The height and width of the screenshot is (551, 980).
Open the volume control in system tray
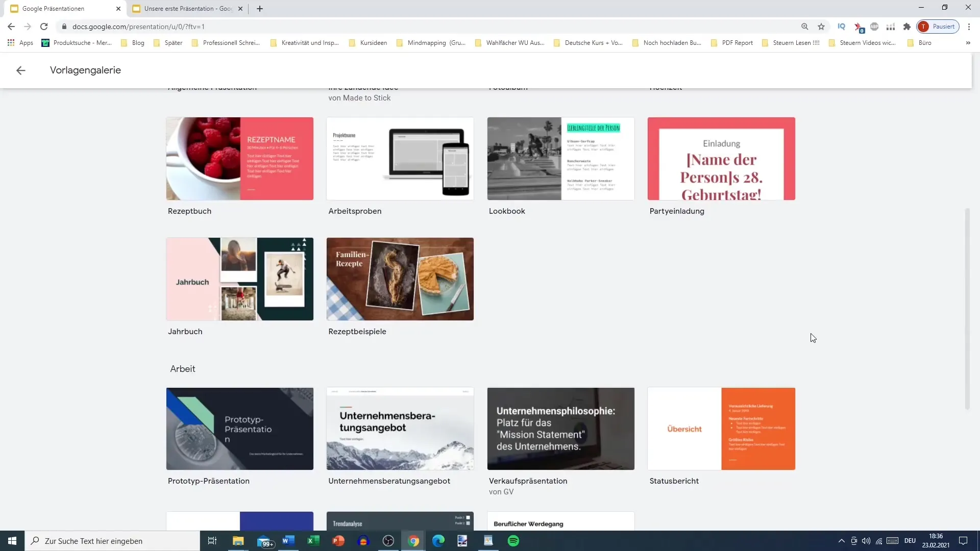tap(866, 541)
